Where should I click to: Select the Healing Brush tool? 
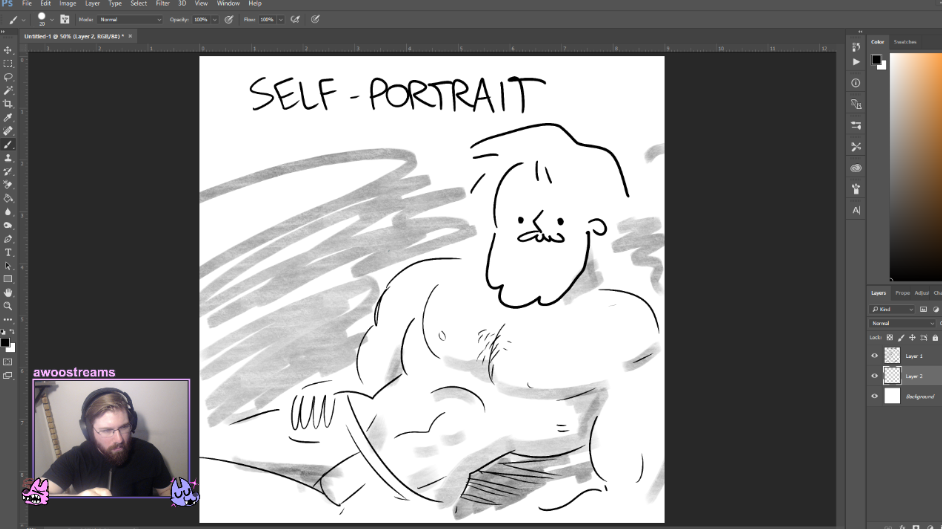pyautogui.click(x=8, y=131)
